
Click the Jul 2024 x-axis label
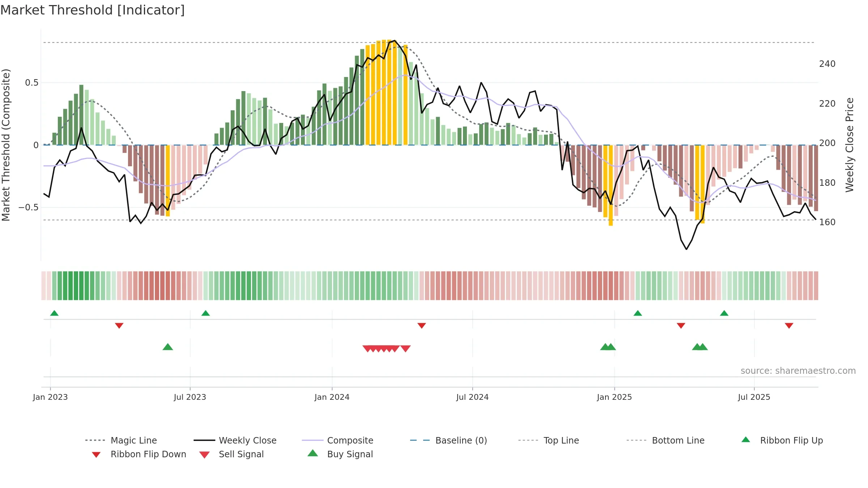pos(472,397)
